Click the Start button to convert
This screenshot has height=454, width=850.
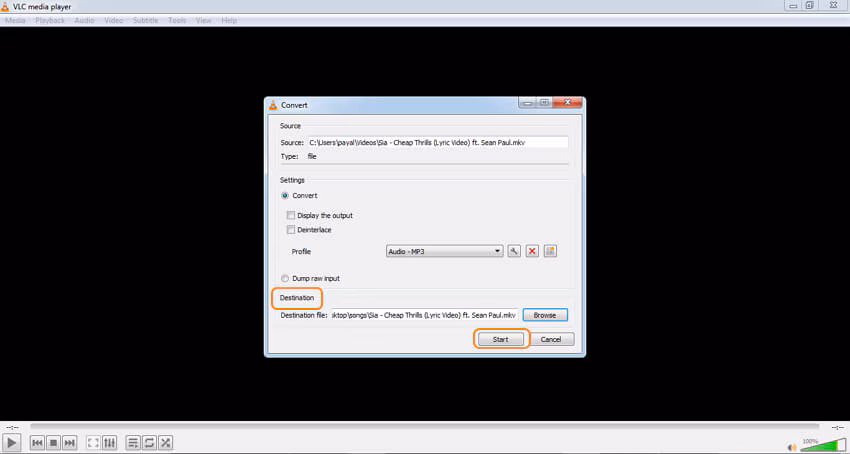tap(500, 340)
